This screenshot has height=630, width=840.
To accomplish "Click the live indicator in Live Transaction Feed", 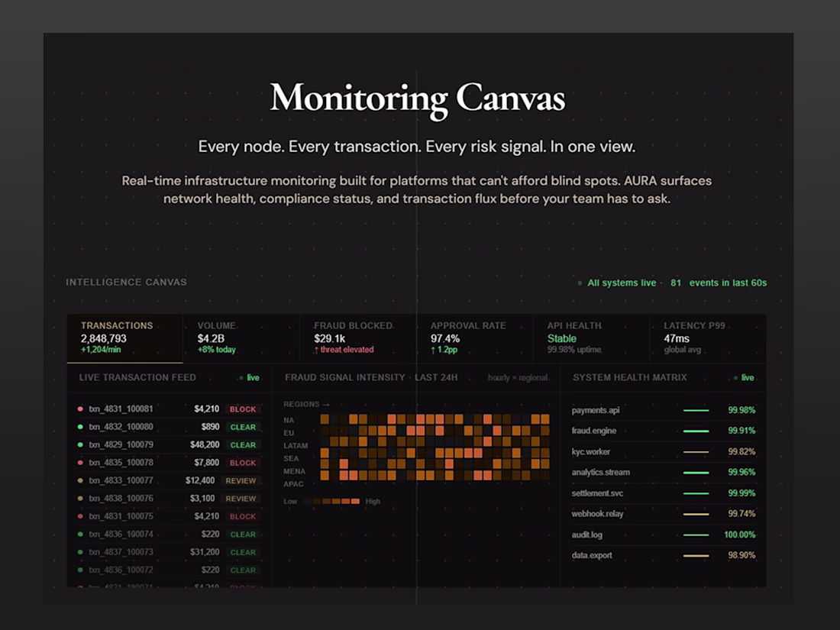I will coord(249,378).
